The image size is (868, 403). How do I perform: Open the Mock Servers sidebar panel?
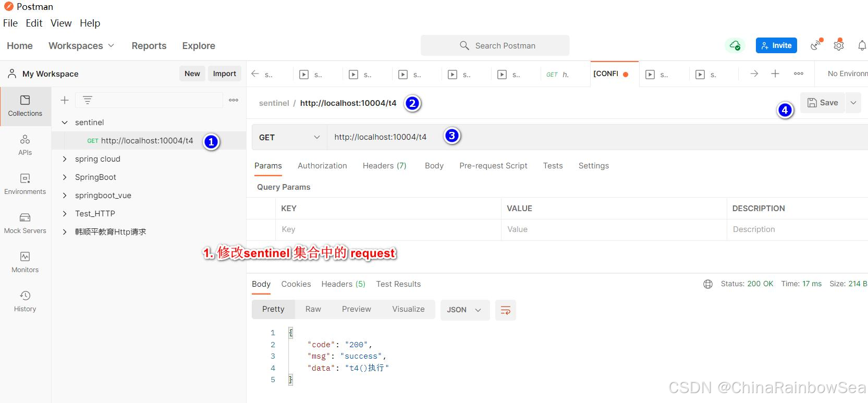[x=25, y=224]
